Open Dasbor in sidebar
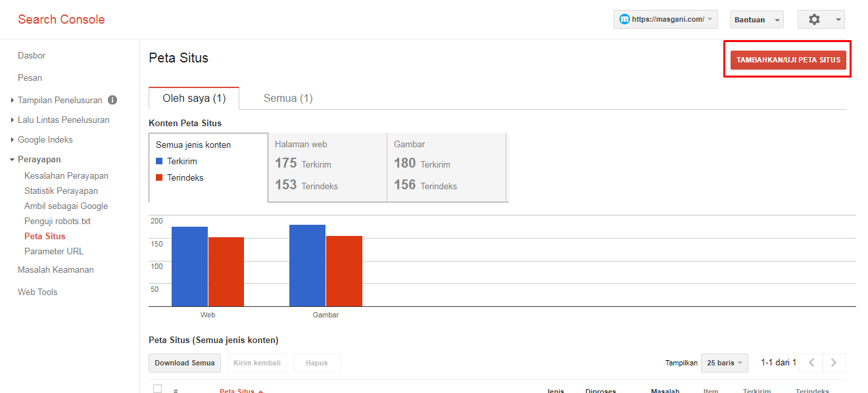The height and width of the screenshot is (393, 868). click(x=32, y=55)
